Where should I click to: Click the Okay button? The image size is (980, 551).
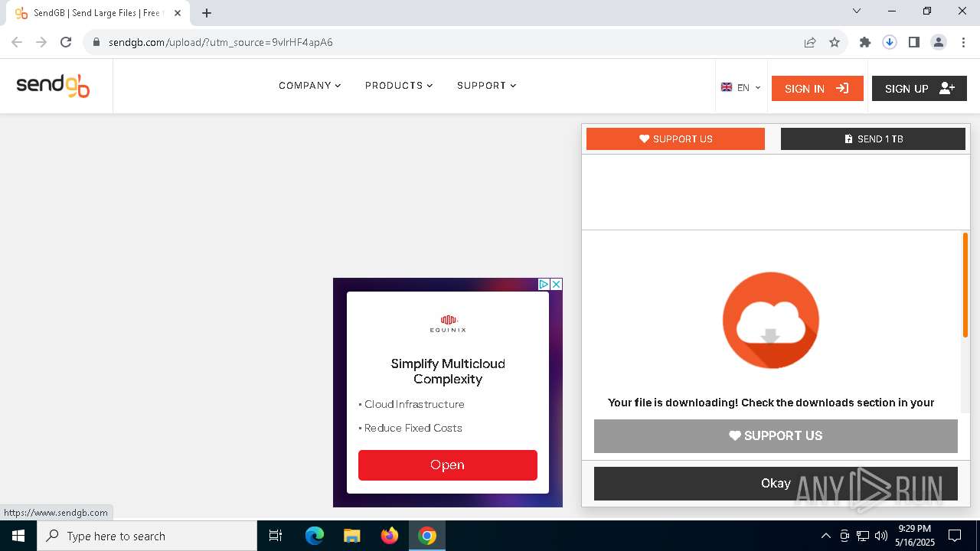pos(776,483)
